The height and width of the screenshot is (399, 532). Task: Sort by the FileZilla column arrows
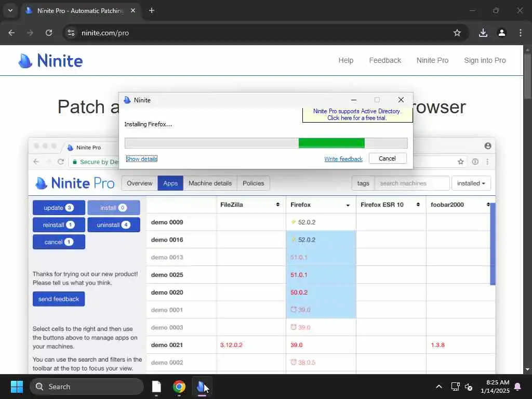[277, 205]
